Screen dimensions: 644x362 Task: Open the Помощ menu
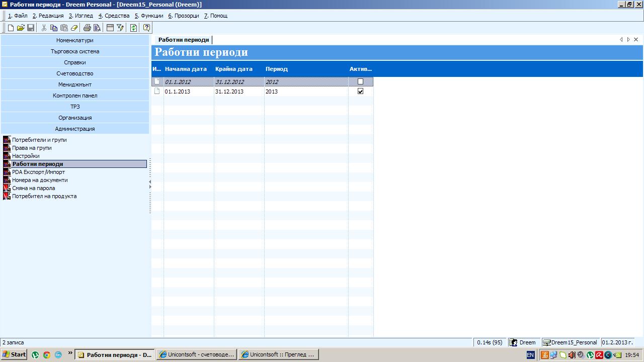pyautogui.click(x=215, y=16)
